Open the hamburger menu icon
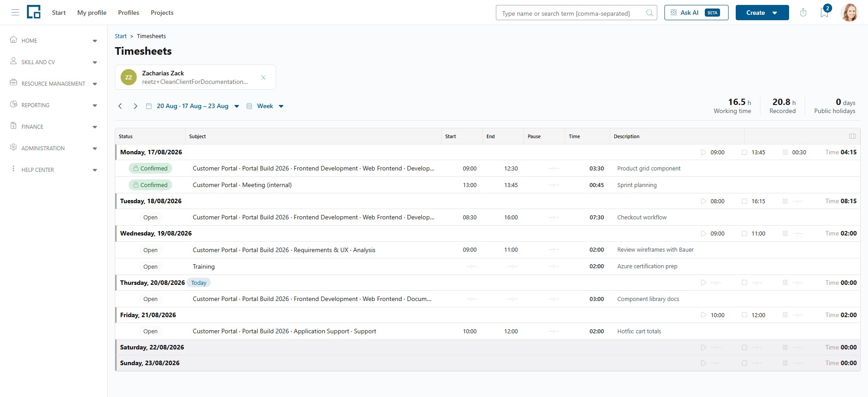 pos(15,13)
